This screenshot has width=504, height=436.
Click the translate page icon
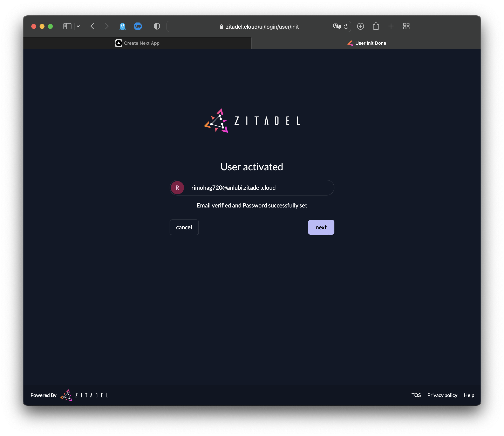click(337, 26)
